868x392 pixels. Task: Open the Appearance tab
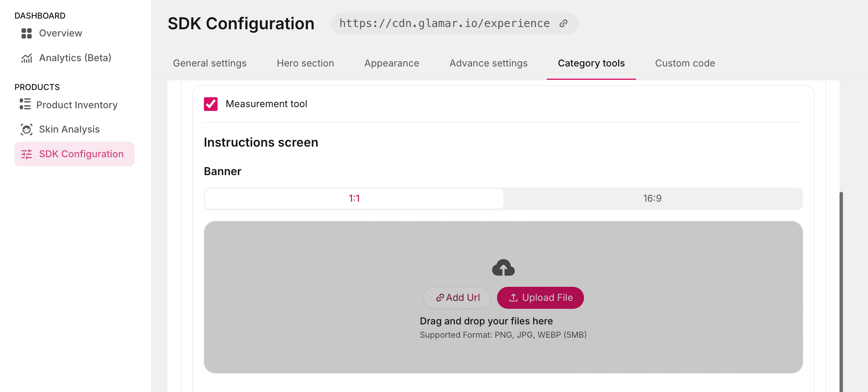tap(391, 63)
